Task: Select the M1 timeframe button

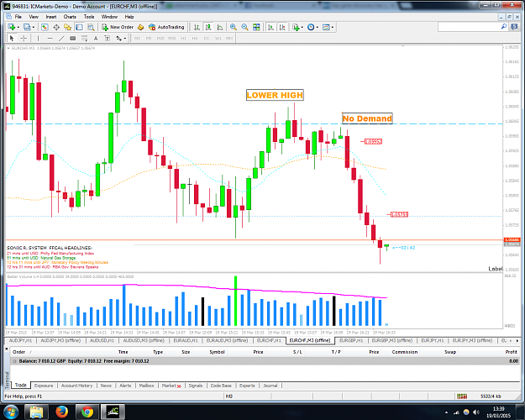Action: pyautogui.click(x=137, y=39)
